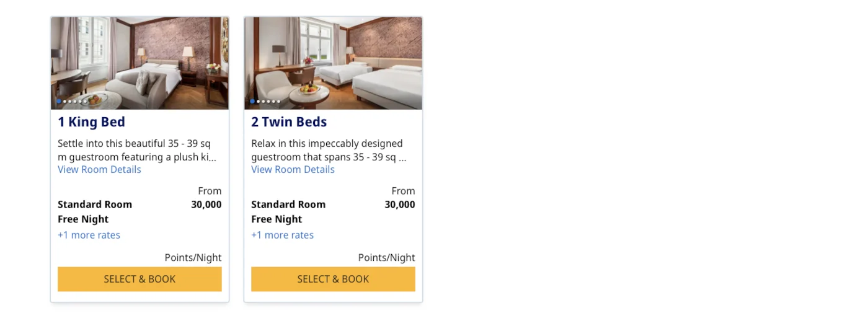
Task: Open the 2 Twin Beds room photo
Action: point(333,63)
